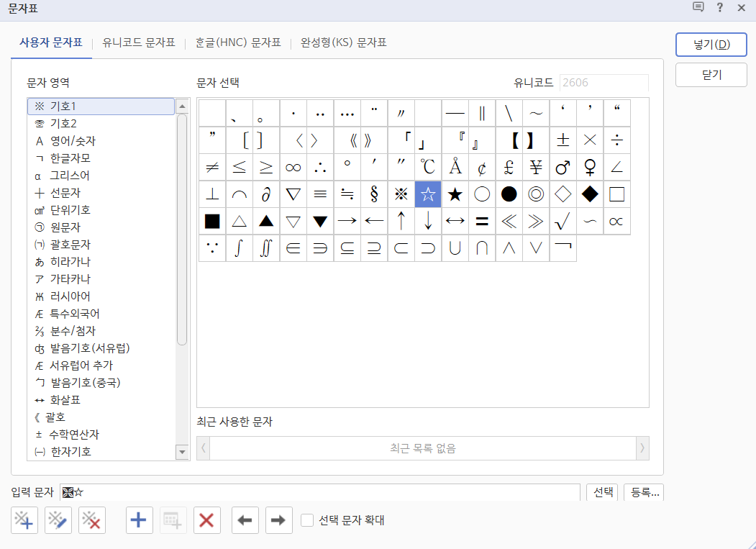Select 그리스어 category
Viewport: 756px width, 549px height.
coord(101,176)
